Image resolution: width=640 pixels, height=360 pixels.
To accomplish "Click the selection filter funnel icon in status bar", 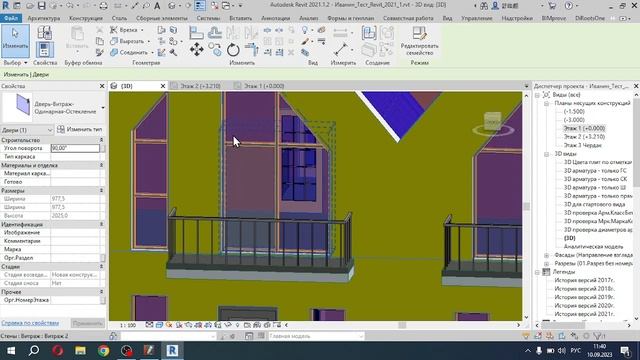I will (598, 336).
